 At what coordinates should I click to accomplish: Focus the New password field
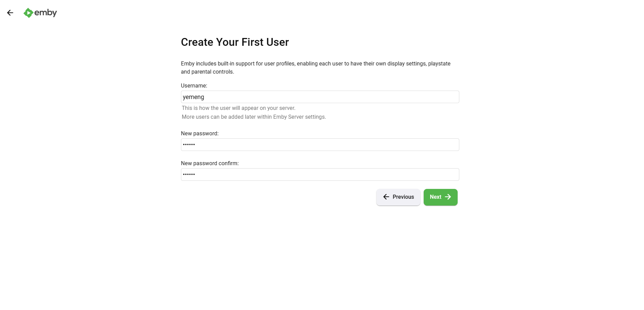[320, 145]
